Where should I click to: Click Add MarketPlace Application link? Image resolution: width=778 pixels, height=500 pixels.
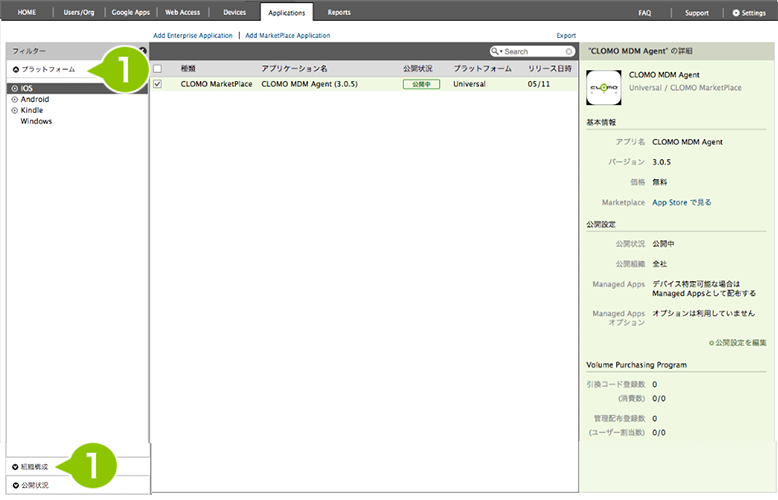(287, 35)
